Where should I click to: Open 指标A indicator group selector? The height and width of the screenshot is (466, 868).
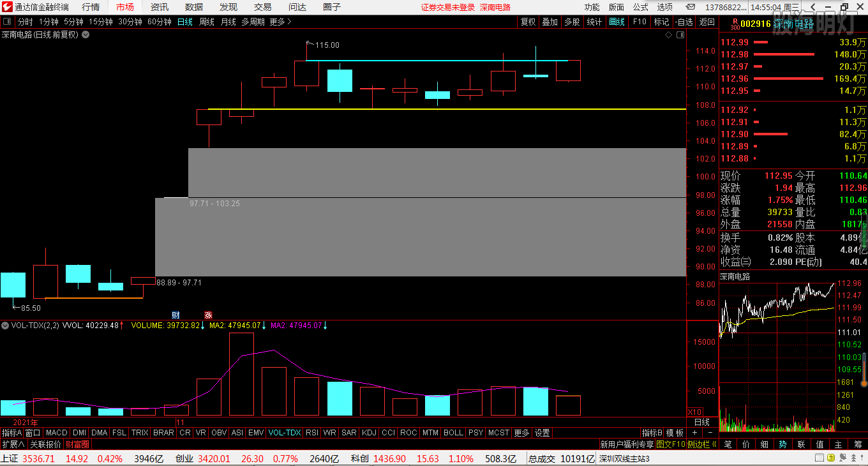pos(11,432)
